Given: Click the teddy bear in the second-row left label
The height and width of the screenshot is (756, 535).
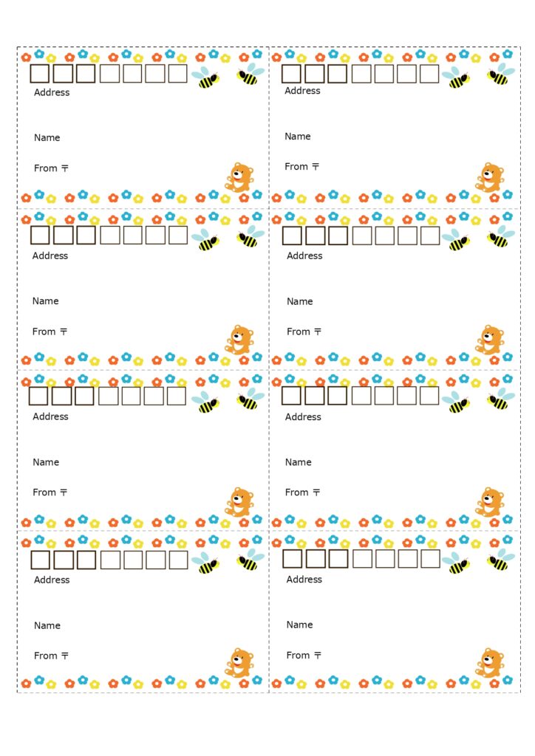Looking at the screenshot, I should coord(239,340).
